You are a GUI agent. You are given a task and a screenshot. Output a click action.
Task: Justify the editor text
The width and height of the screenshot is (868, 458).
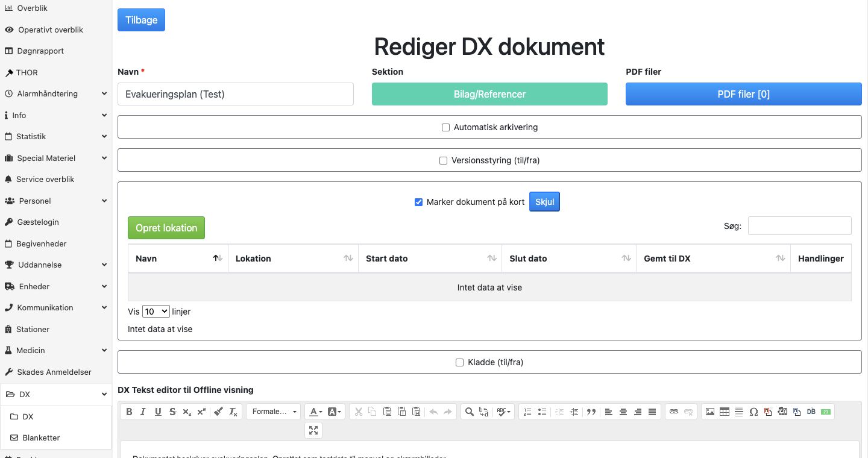[652, 412]
